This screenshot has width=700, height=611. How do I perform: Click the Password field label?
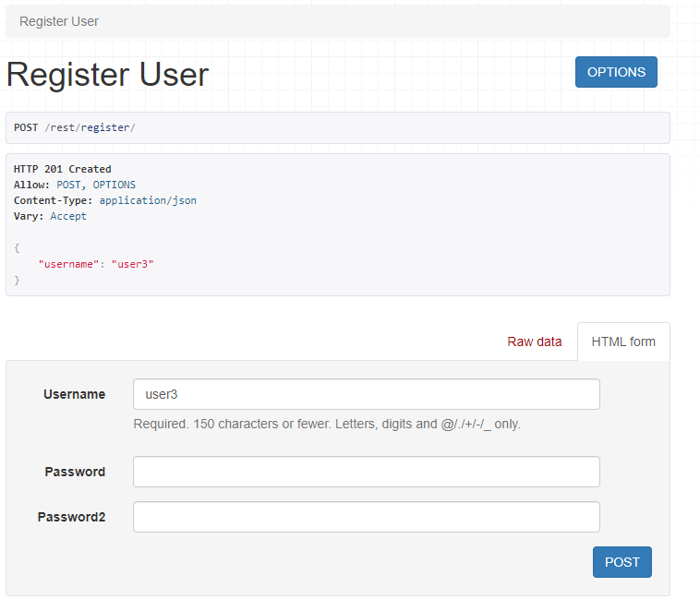[x=75, y=472]
